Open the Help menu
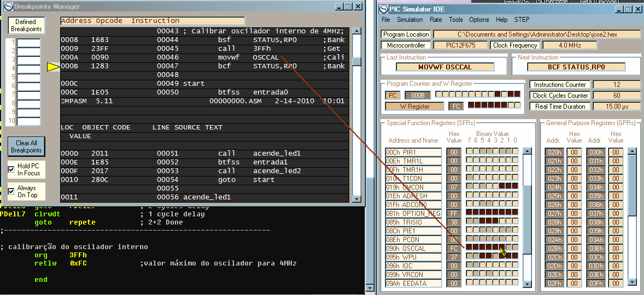Viewport: 644px width, 295px height. (501, 20)
